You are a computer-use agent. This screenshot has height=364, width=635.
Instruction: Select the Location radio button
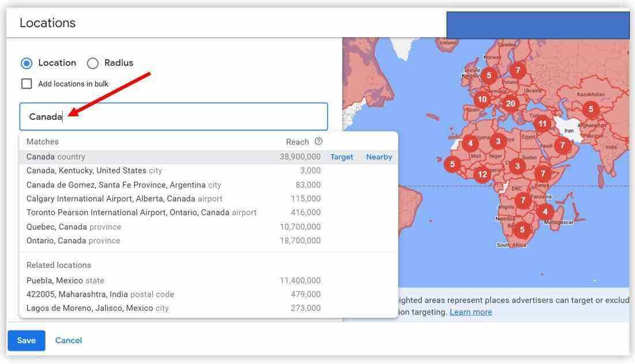[x=27, y=63]
